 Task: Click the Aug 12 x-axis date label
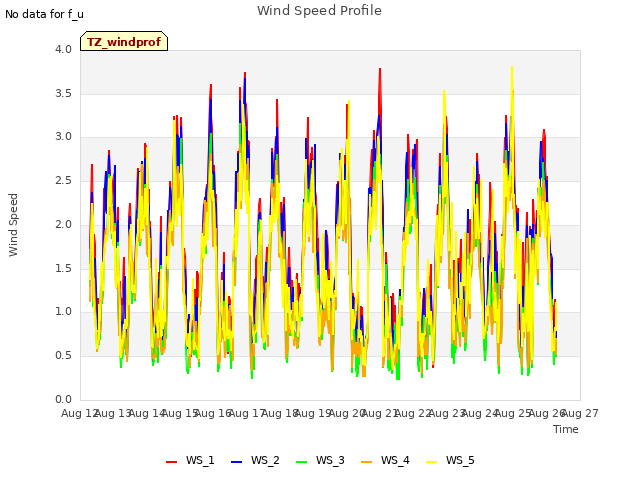79,413
